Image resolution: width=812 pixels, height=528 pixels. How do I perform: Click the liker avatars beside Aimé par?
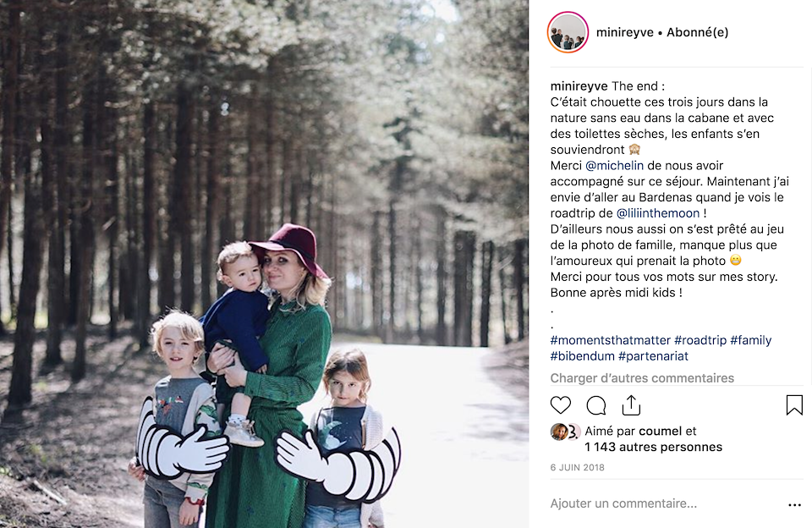point(564,432)
